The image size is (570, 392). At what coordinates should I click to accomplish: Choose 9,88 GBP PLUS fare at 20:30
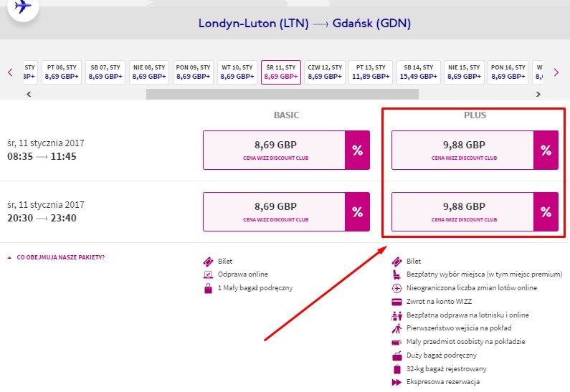(463, 211)
